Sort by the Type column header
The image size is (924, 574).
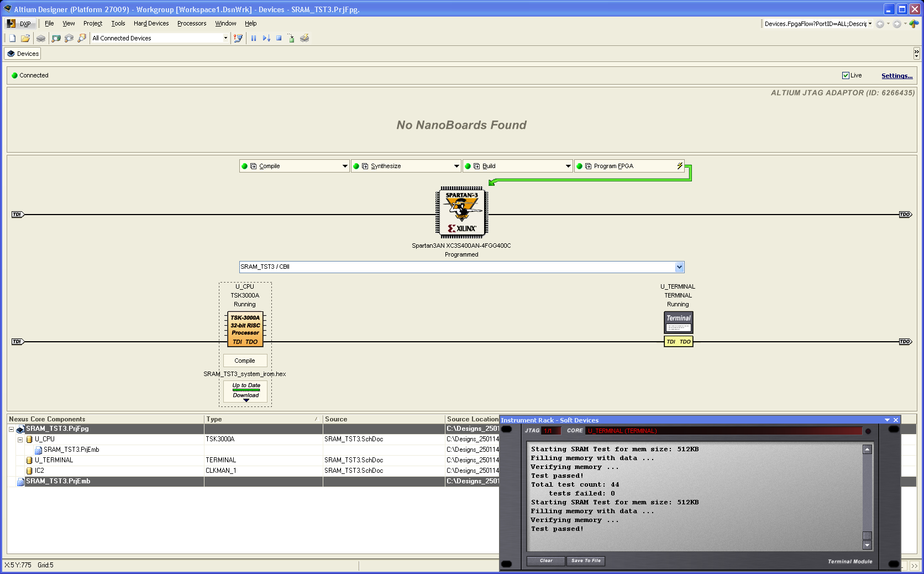(263, 419)
